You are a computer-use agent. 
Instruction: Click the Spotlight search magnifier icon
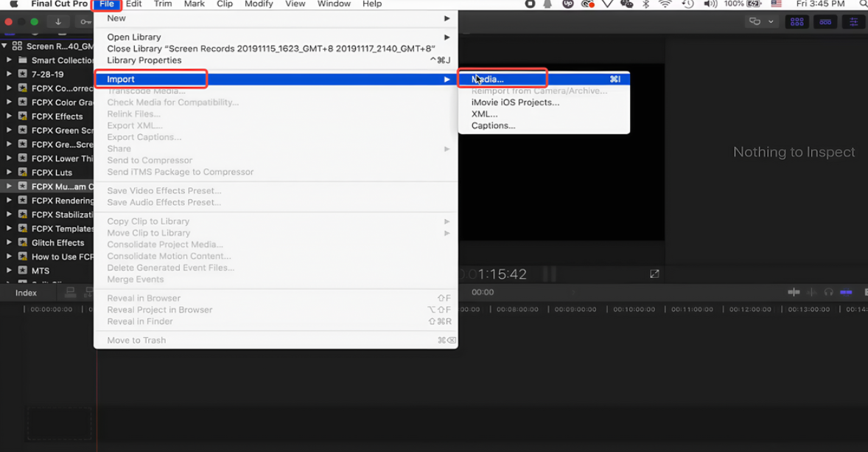862,4
